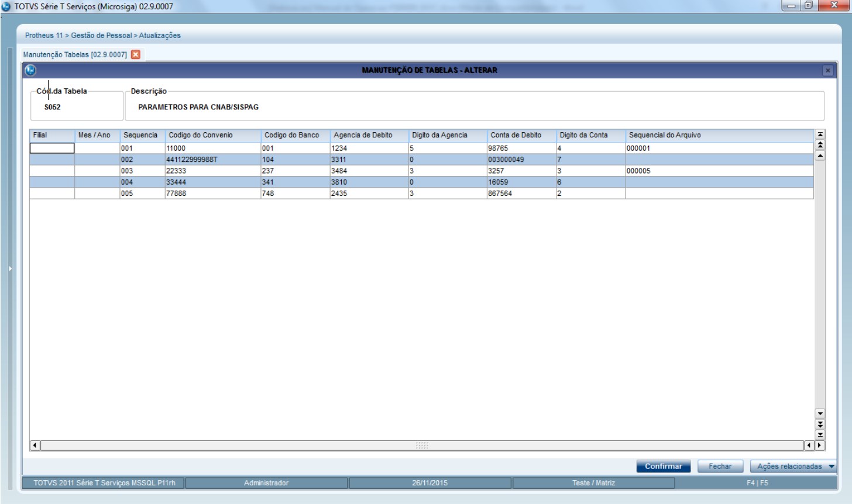Click the globe icon in the dialog title bar
The width and height of the screenshot is (852, 504).
click(30, 70)
